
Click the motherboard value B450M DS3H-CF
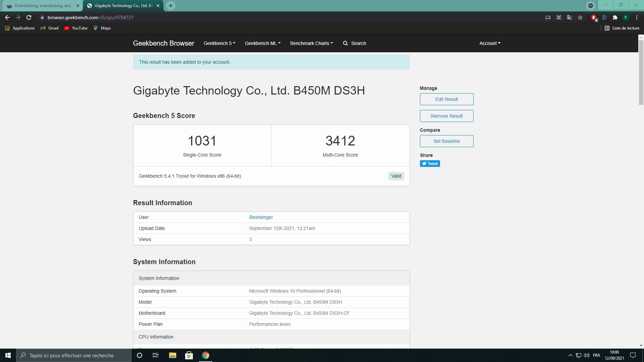coord(299,313)
